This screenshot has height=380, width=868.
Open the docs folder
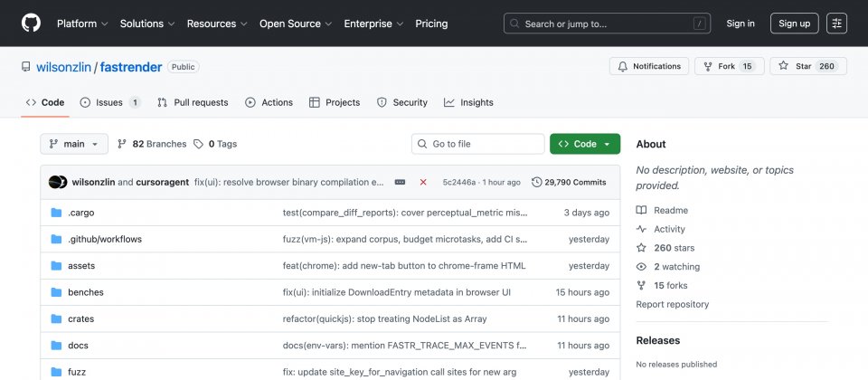(78, 345)
